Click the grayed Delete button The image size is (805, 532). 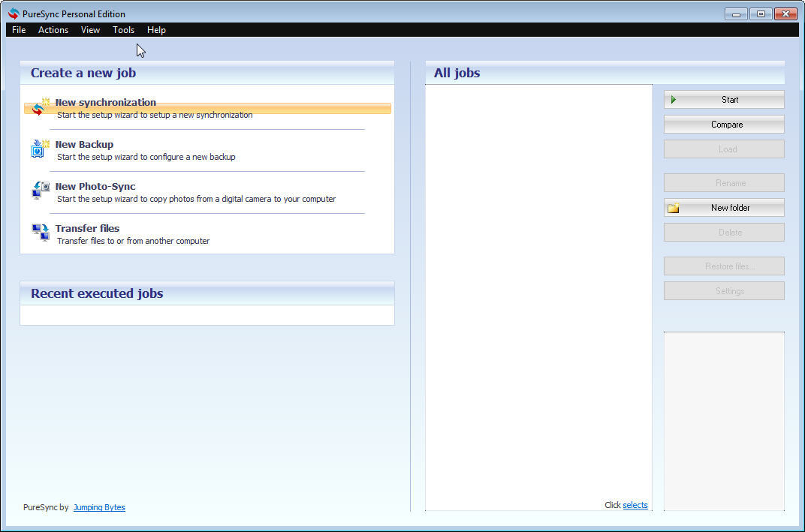click(724, 232)
